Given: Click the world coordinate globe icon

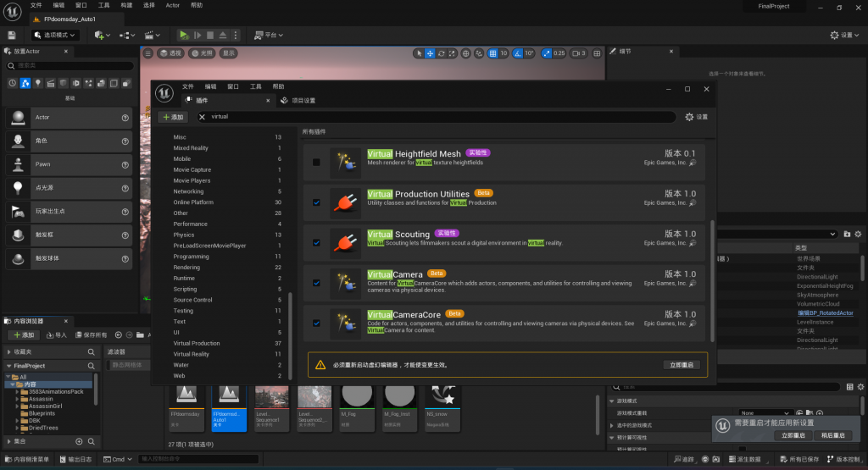Looking at the screenshot, I should 465,53.
